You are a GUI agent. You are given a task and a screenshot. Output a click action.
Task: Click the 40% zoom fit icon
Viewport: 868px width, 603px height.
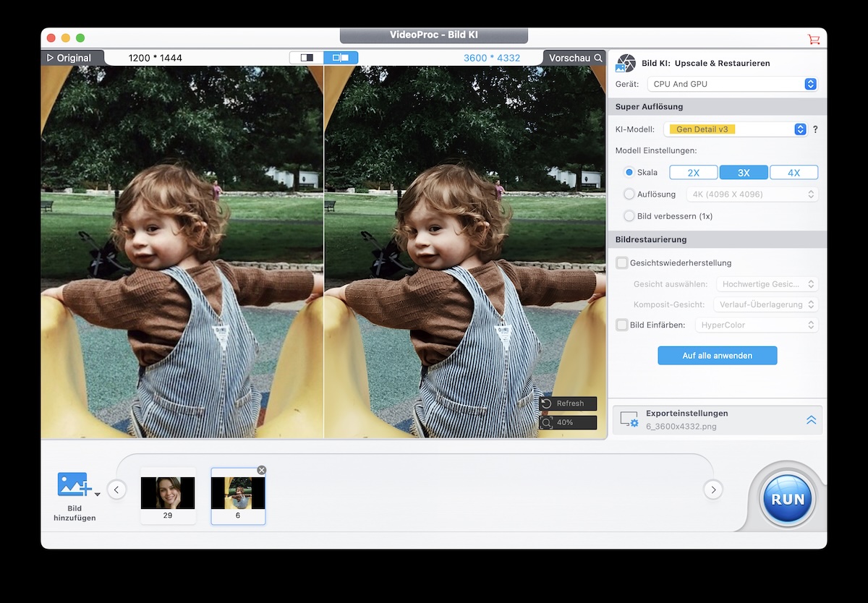point(547,422)
